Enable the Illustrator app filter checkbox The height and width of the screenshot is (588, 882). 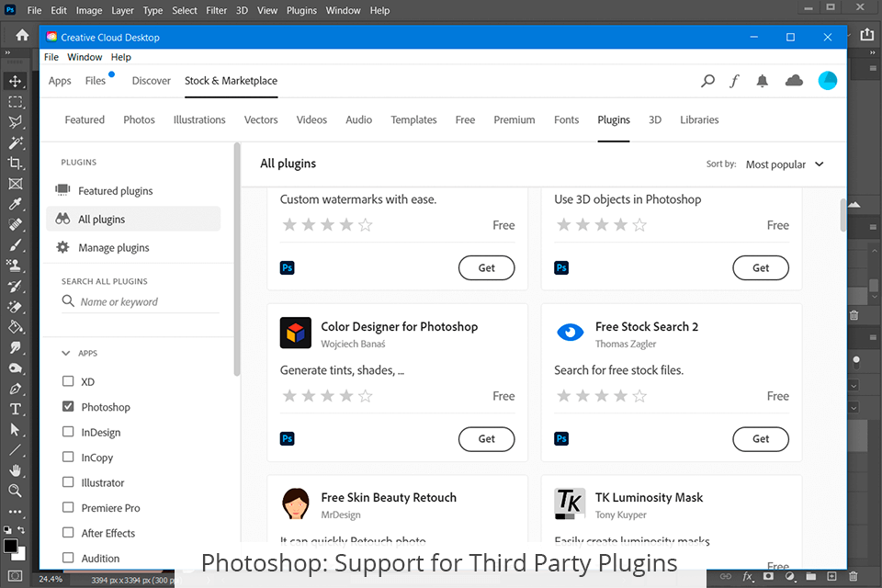(68, 482)
